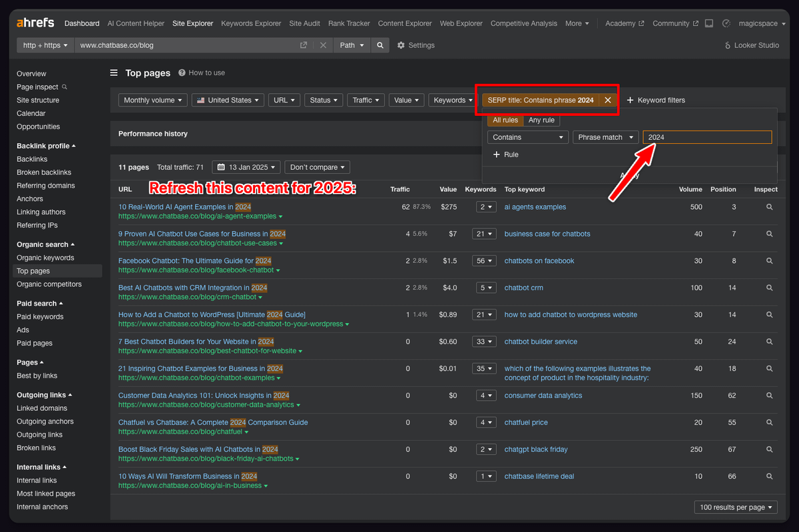Click the filter phrase input containing 2024
Screen dimensions: 799x532
pyautogui.click(x=707, y=137)
